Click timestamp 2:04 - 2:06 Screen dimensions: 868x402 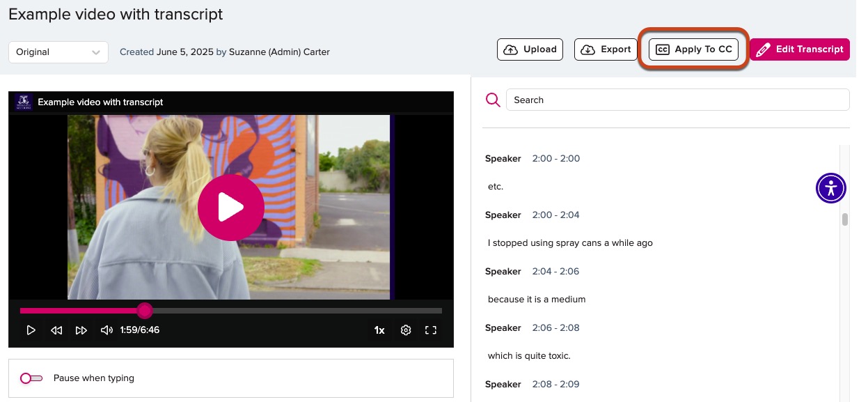tap(555, 272)
